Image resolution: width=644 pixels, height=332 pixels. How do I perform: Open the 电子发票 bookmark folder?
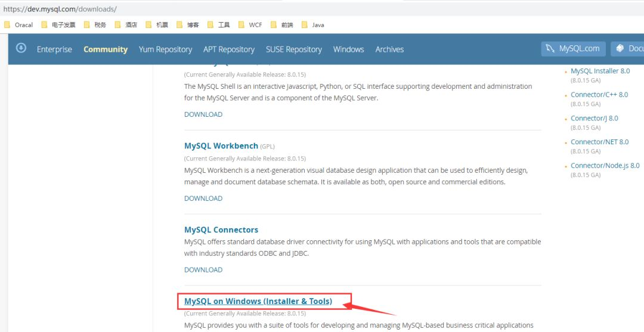[58, 24]
